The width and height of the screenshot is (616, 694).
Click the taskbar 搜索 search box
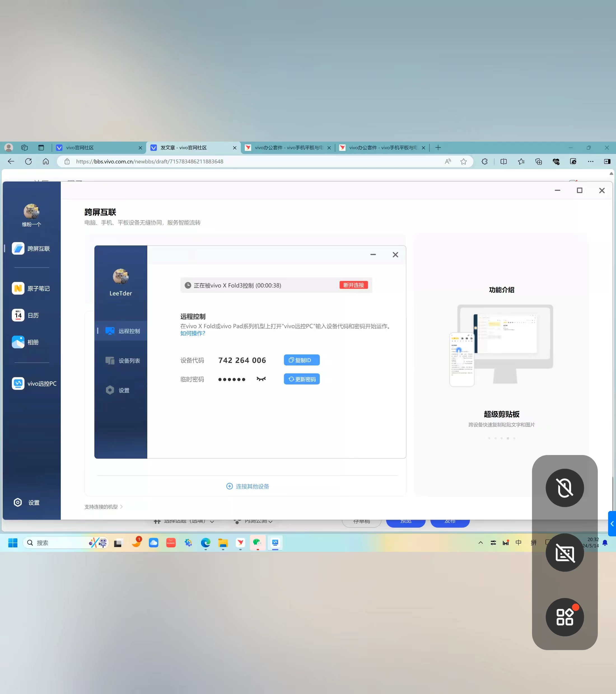(66, 543)
